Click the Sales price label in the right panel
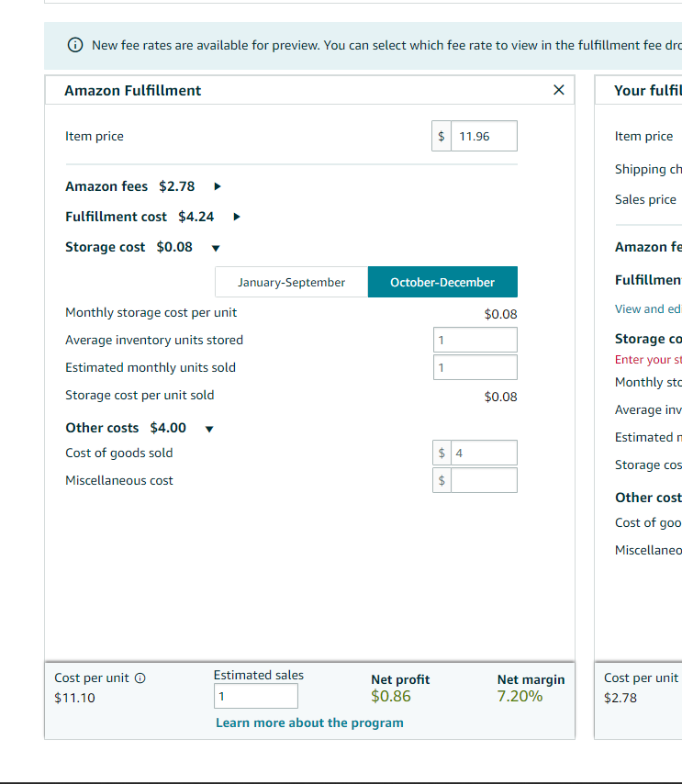Image resolution: width=682 pixels, height=784 pixels. [645, 199]
